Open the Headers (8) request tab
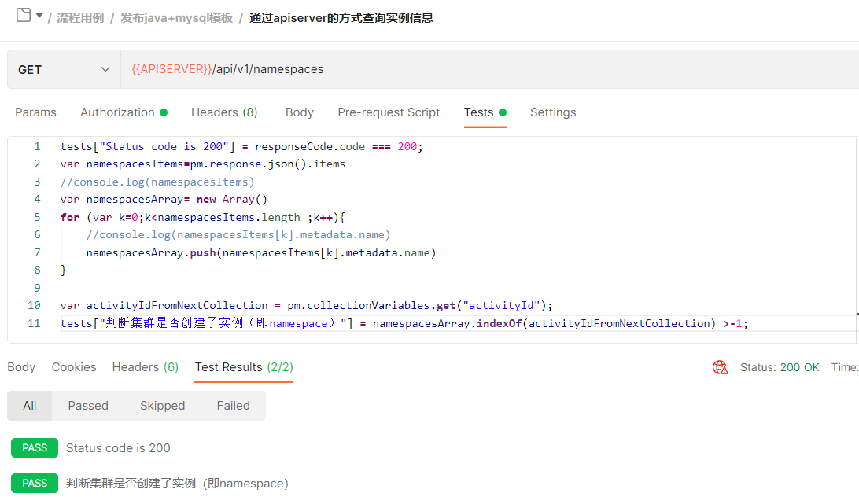 pos(224,112)
